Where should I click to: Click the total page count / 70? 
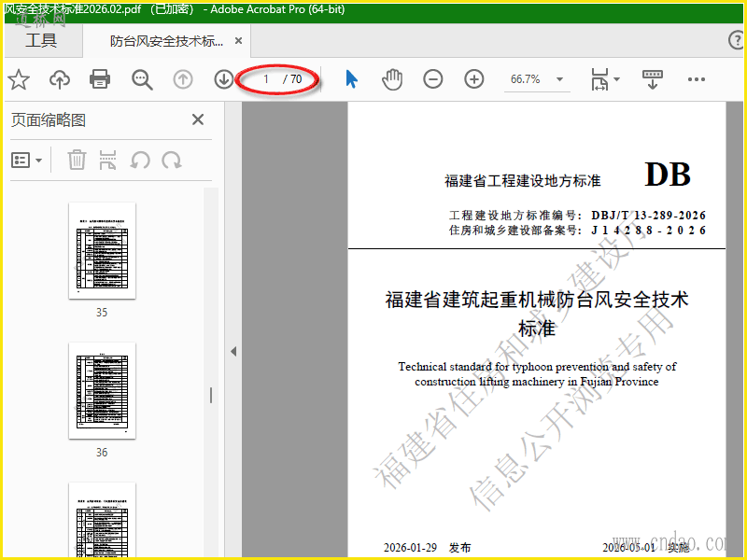(292, 79)
